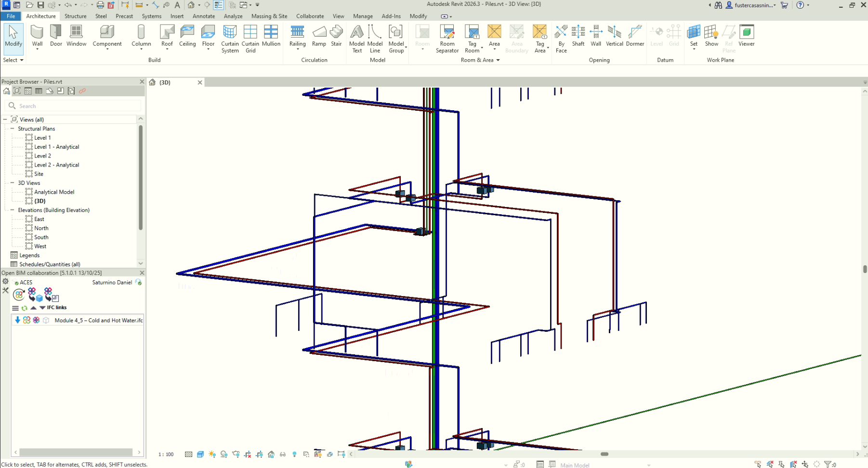Toggle temporary hide/isolate glasses icon
Viewport: 868px width, 468px height.
[283, 455]
